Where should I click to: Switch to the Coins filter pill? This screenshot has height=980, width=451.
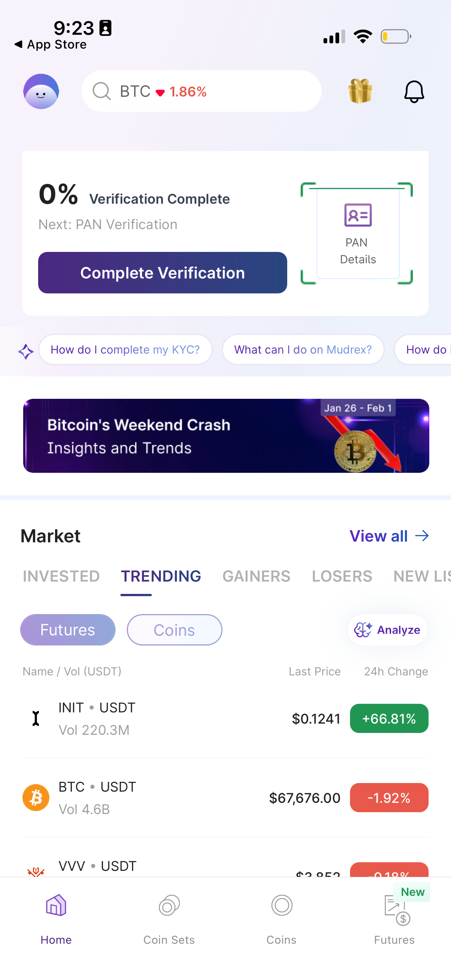coord(174,630)
